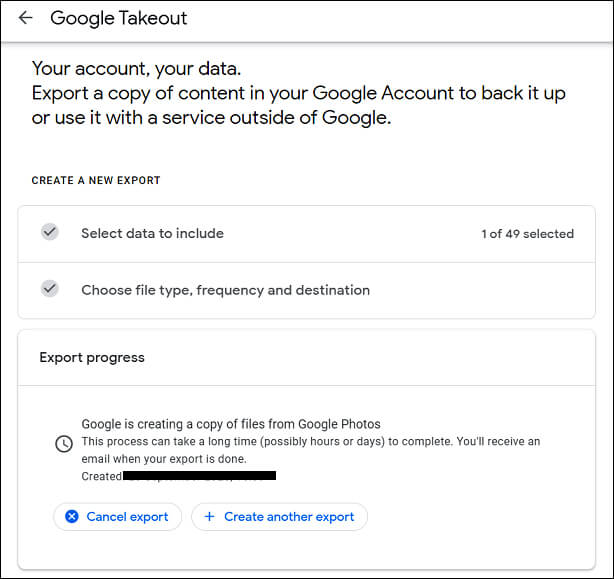
Task: Click the Google Photos copy status message
Action: (x=230, y=424)
